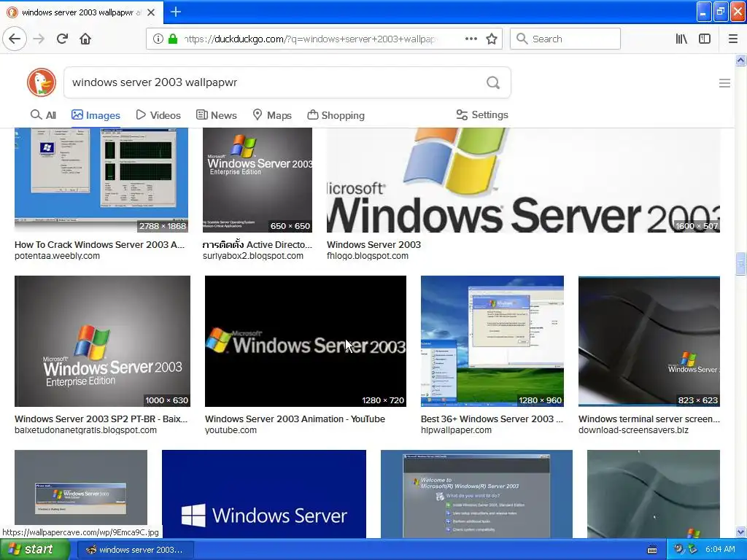This screenshot has width=747, height=560.
Task: Bookmark this page with the star
Action: tap(492, 39)
